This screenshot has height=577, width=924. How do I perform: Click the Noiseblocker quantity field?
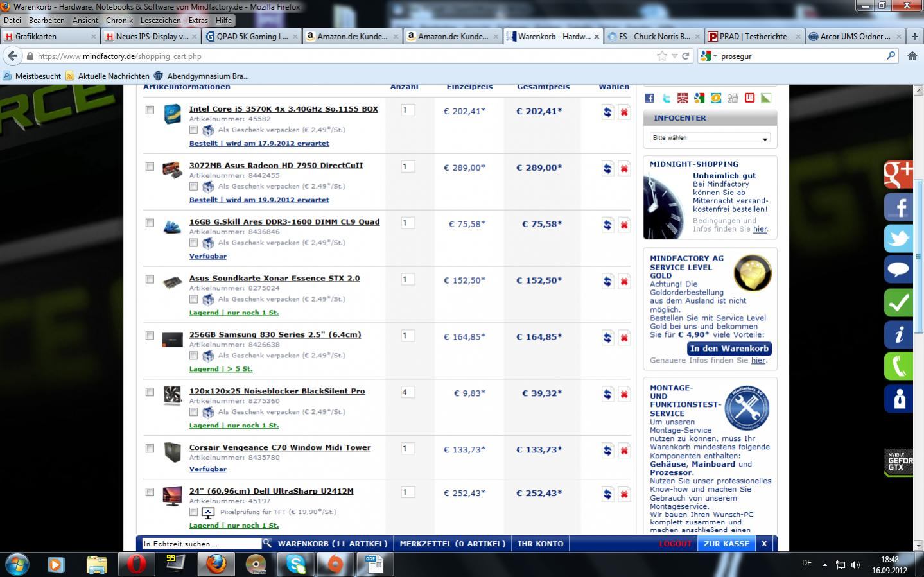pyautogui.click(x=408, y=392)
